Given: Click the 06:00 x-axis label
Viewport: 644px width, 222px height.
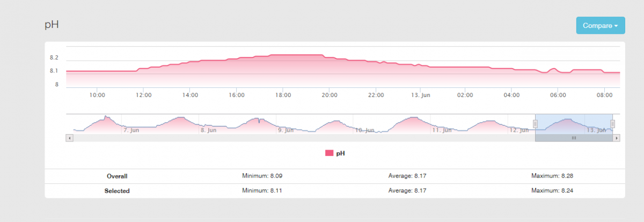Looking at the screenshot, I should (x=558, y=95).
